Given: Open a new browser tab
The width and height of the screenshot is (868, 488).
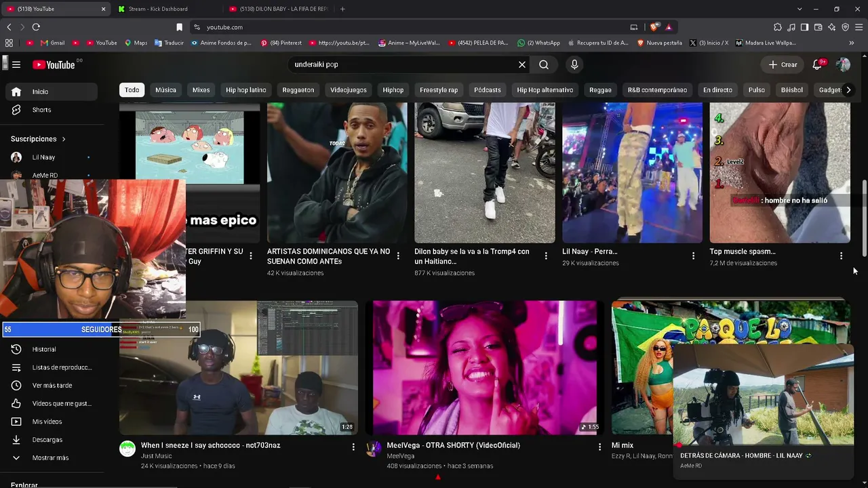Looking at the screenshot, I should click(342, 9).
